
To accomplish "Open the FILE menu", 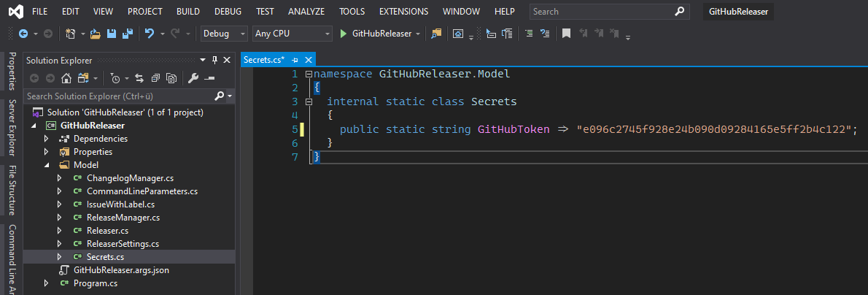I will 39,12.
